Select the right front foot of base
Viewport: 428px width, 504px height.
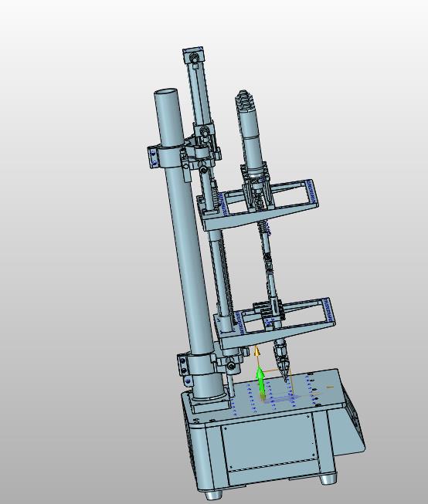click(328, 479)
